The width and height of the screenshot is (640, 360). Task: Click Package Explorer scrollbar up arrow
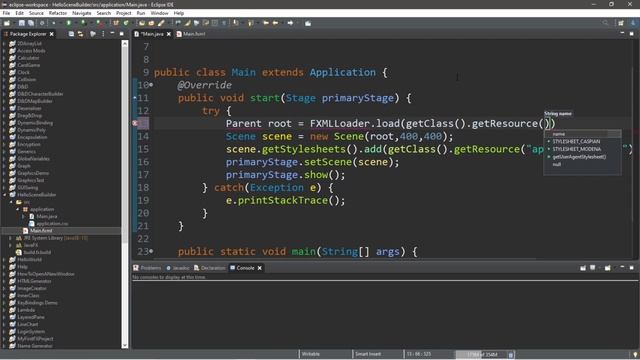(x=125, y=43)
